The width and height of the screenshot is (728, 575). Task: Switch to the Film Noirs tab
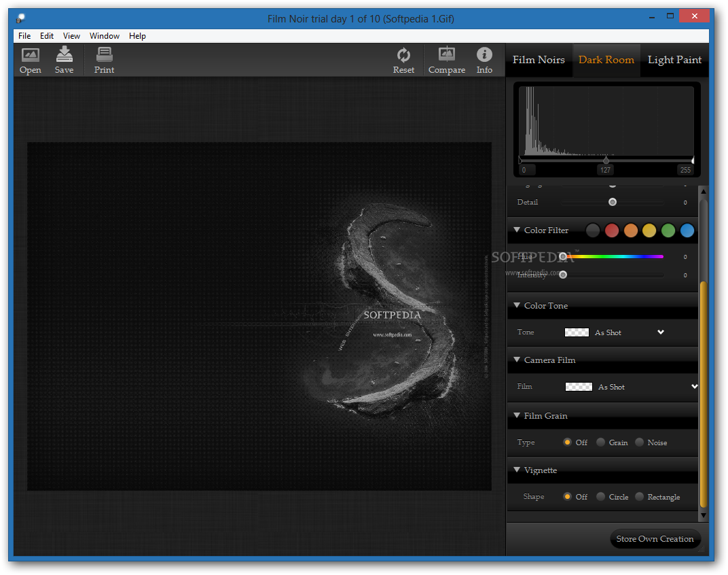(539, 60)
